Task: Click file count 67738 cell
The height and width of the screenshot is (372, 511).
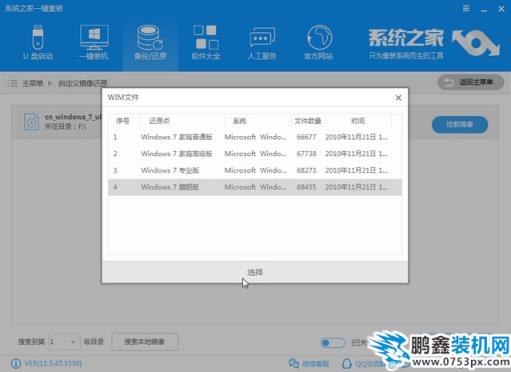Action: [x=306, y=154]
